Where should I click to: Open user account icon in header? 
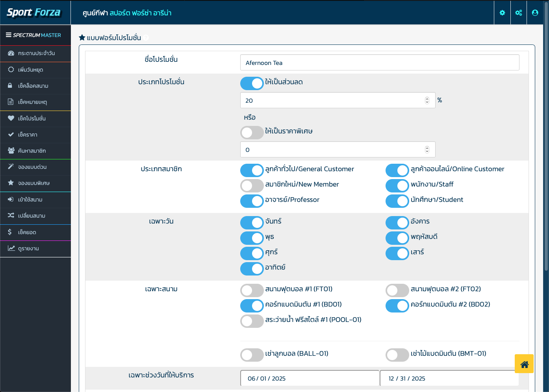point(535,13)
